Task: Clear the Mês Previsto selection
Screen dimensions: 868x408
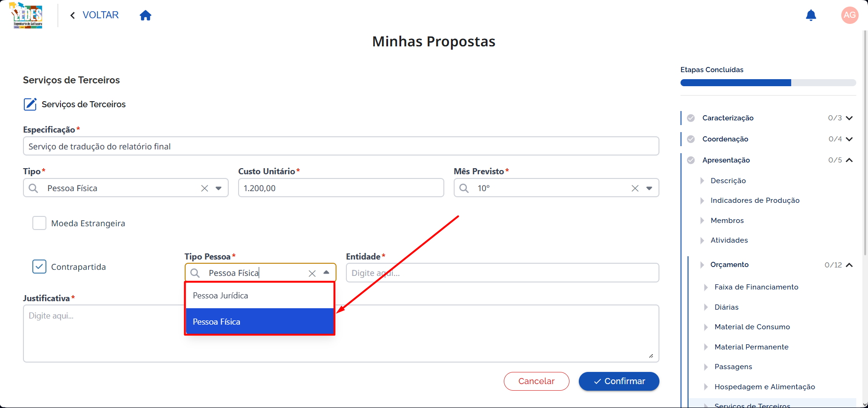Action: (635, 188)
